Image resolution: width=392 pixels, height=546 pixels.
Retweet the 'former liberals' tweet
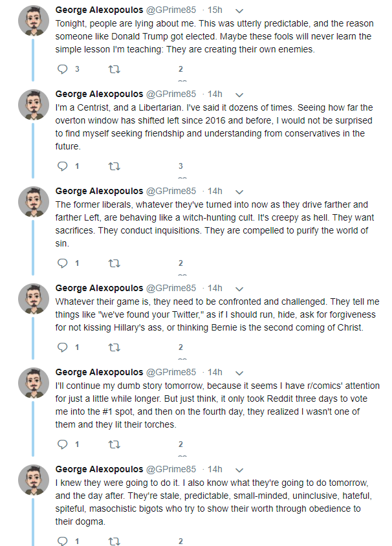tap(114, 263)
